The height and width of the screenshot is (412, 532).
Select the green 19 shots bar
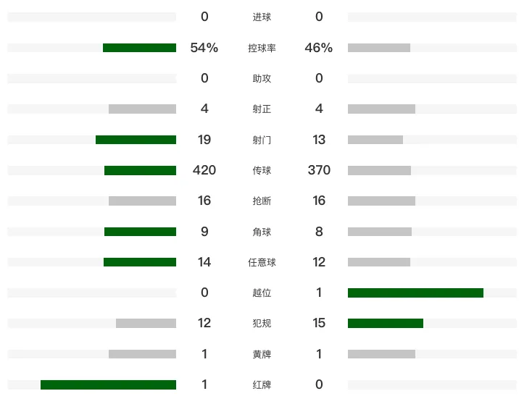coord(136,140)
